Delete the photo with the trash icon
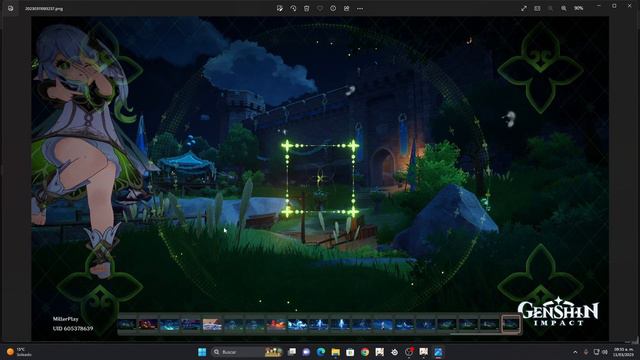Viewport: 640px width, 360px height. (x=307, y=8)
